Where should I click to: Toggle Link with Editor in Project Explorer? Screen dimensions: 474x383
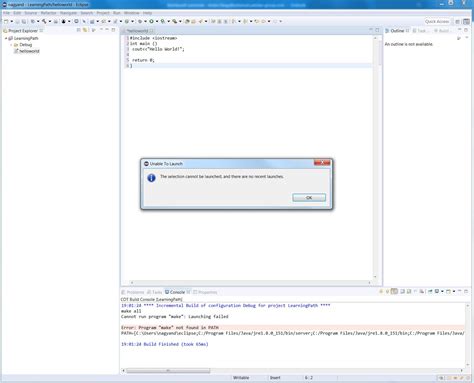(85, 30)
